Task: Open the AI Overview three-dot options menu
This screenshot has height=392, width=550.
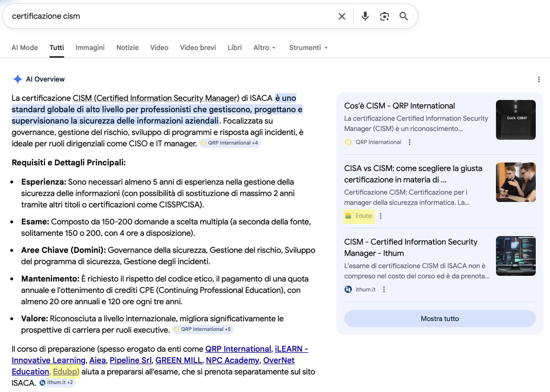Action: pos(539,80)
